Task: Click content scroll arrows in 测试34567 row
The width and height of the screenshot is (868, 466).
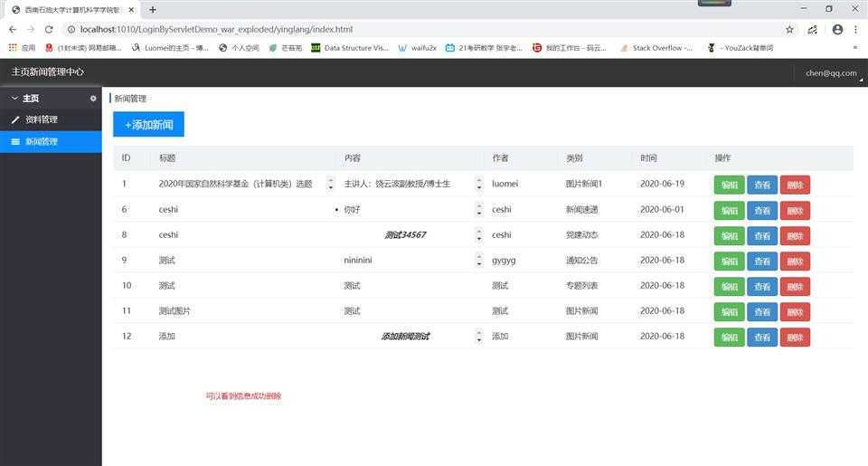Action: tap(479, 235)
